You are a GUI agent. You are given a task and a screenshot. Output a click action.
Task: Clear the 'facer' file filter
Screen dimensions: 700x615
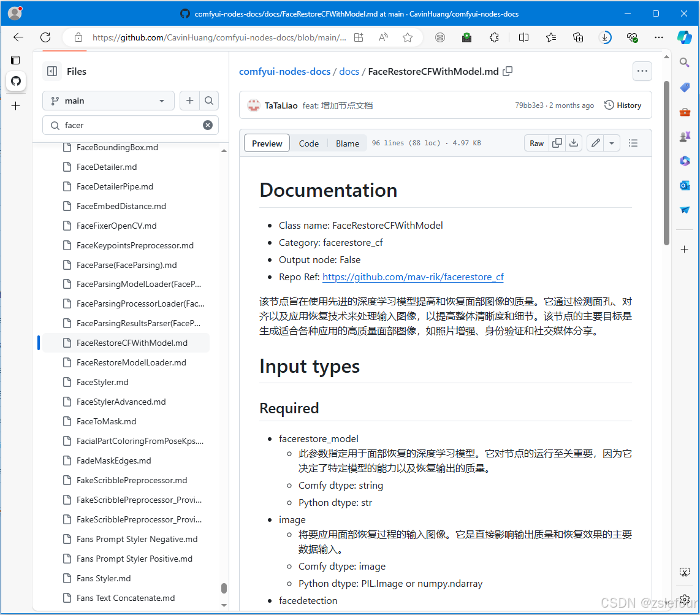coord(208,126)
